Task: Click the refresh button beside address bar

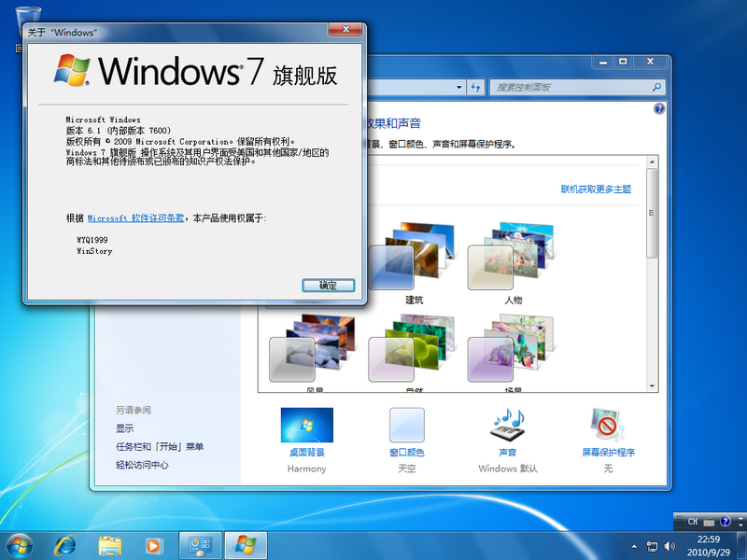Action: [475, 87]
